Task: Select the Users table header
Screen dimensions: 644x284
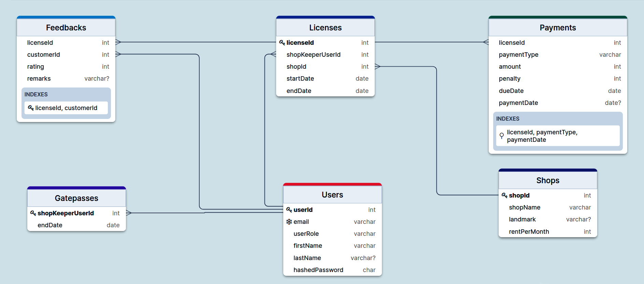Action: (x=332, y=195)
